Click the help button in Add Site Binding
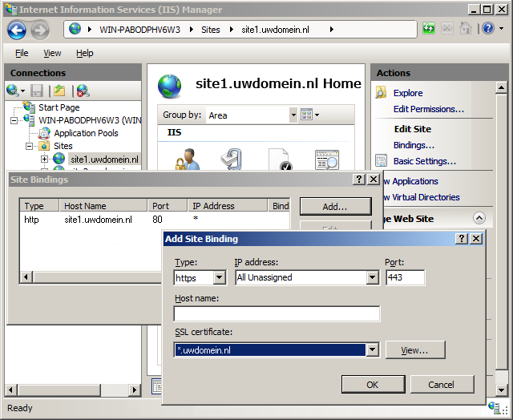513x420 pixels. point(462,239)
